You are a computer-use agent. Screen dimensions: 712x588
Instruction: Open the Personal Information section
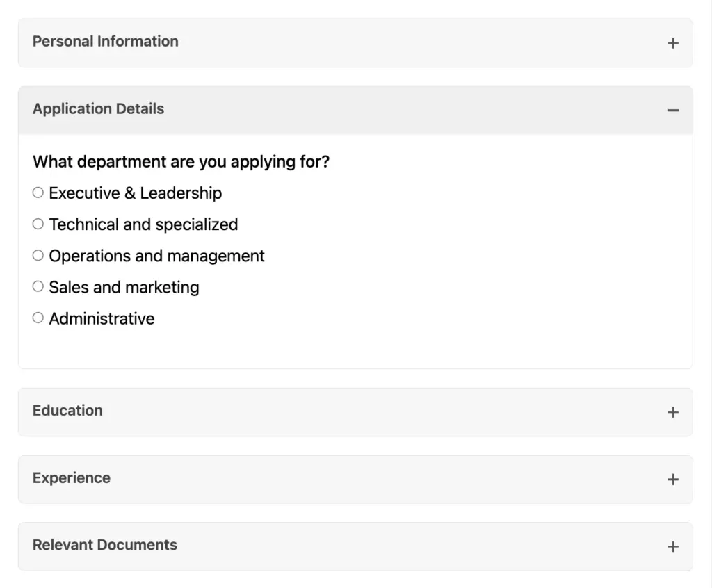click(x=106, y=42)
